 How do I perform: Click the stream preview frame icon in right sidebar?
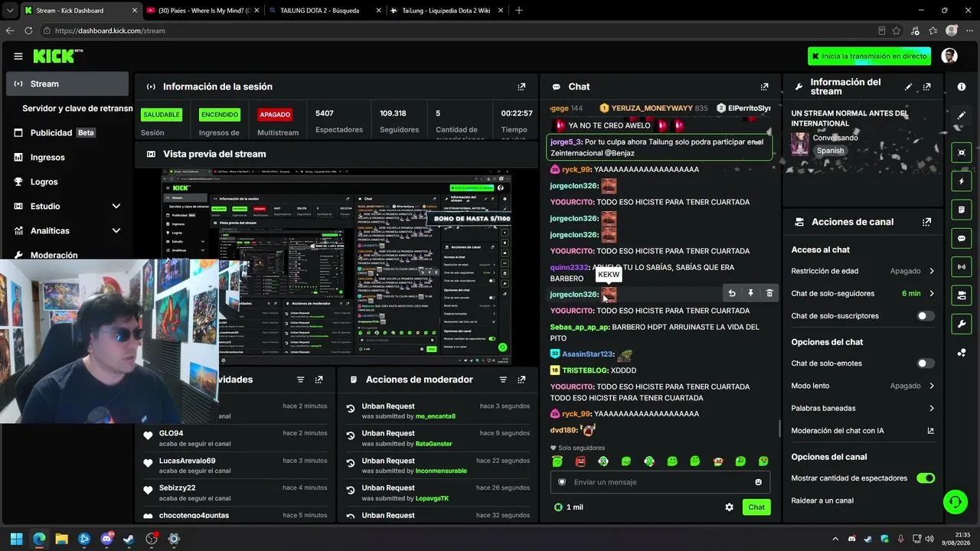(962, 152)
